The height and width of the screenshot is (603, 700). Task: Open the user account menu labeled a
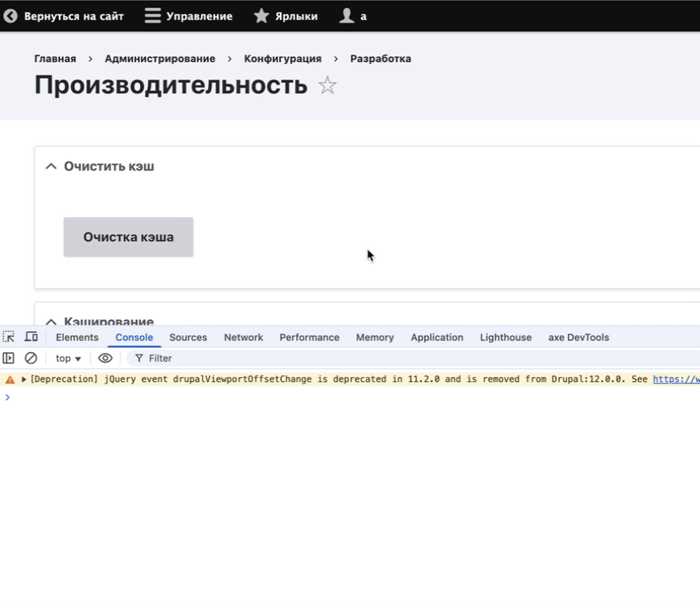pos(352,16)
